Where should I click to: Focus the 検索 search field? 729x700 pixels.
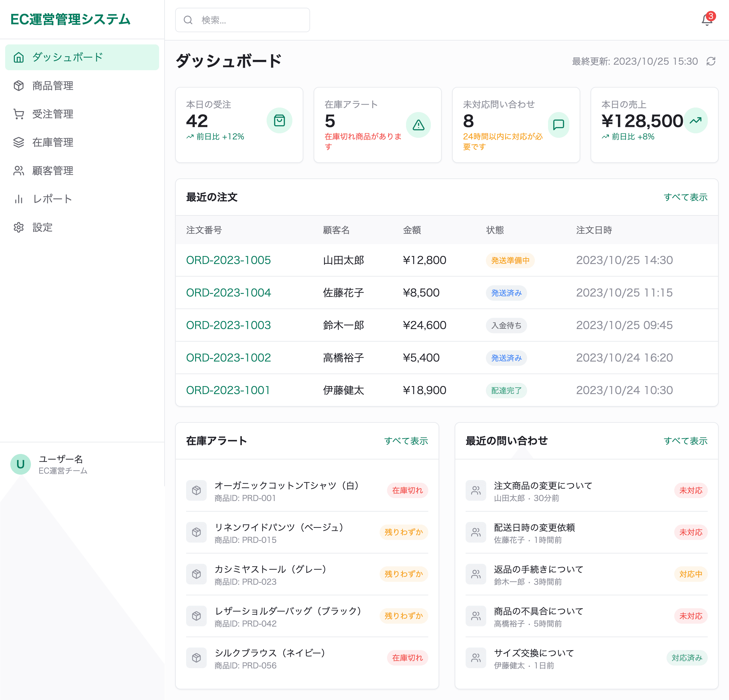pyautogui.click(x=242, y=20)
